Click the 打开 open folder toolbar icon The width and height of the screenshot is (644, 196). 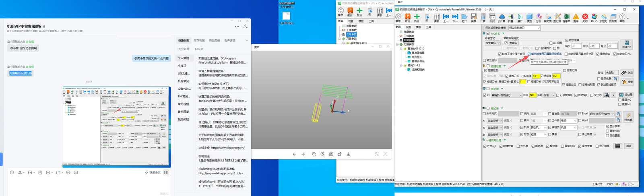click(x=464, y=17)
